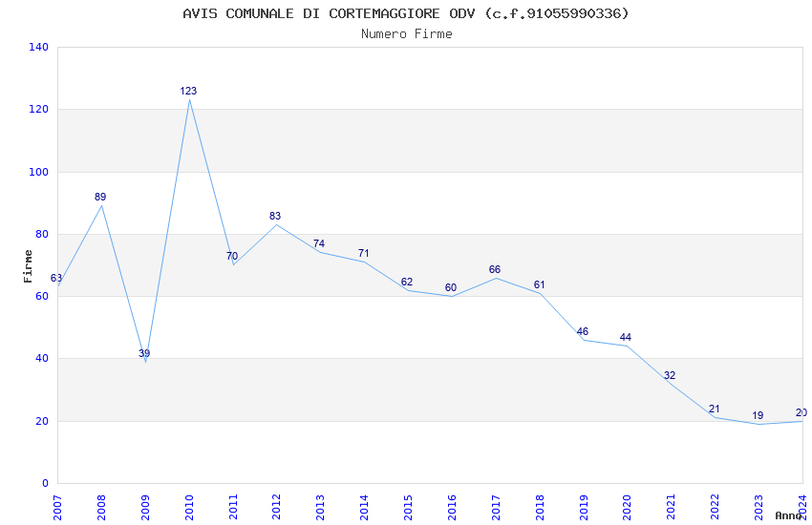
Task: Click the y-axis value 0
Action: pos(46,484)
